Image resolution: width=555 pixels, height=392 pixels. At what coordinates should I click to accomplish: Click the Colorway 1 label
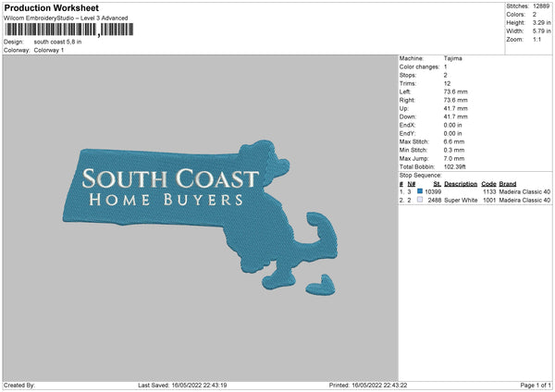[x=49, y=50]
